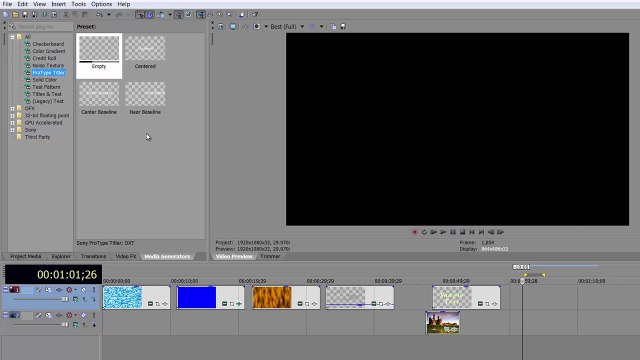The width and height of the screenshot is (640, 360).
Task: Click Preview on External Monitor icon
Action: (x=233, y=27)
